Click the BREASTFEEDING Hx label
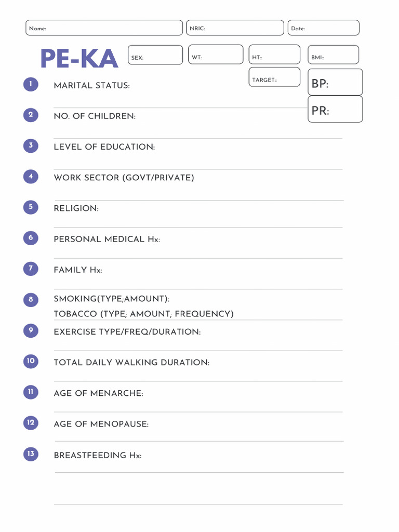Image resolution: width=399 pixels, height=532 pixels. point(98,455)
